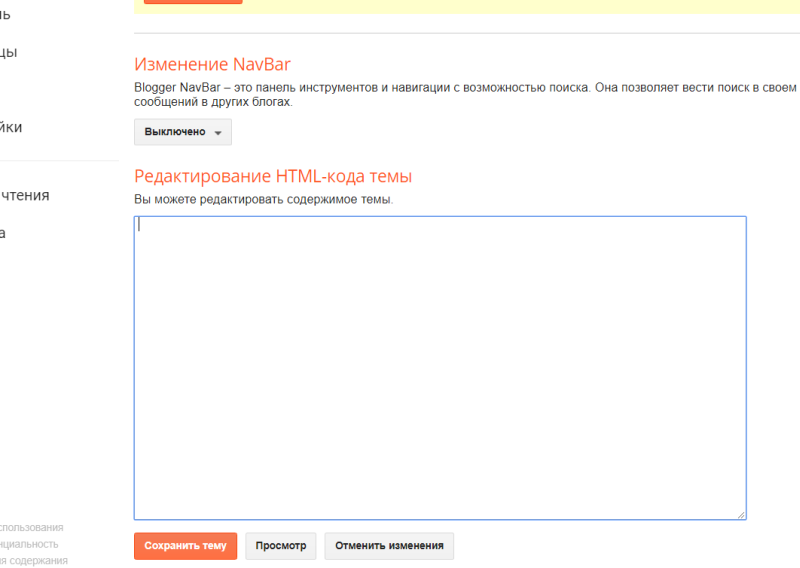800x568 pixels.
Task: Select the sidebar item ending in "ь"
Action: [x=6, y=14]
